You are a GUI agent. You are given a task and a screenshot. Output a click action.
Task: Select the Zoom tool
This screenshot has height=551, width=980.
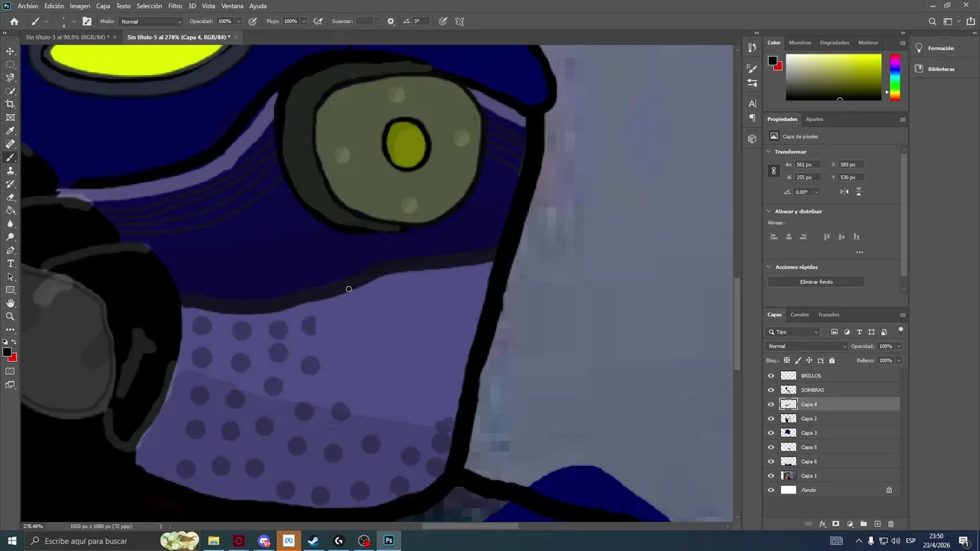tap(10, 316)
